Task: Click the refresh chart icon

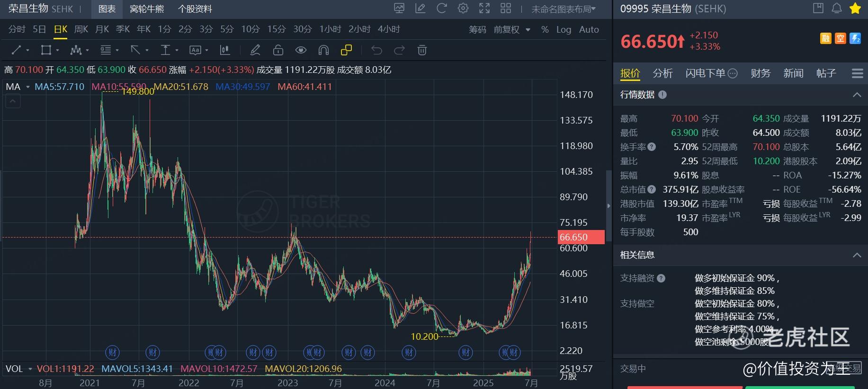Action: (441, 9)
